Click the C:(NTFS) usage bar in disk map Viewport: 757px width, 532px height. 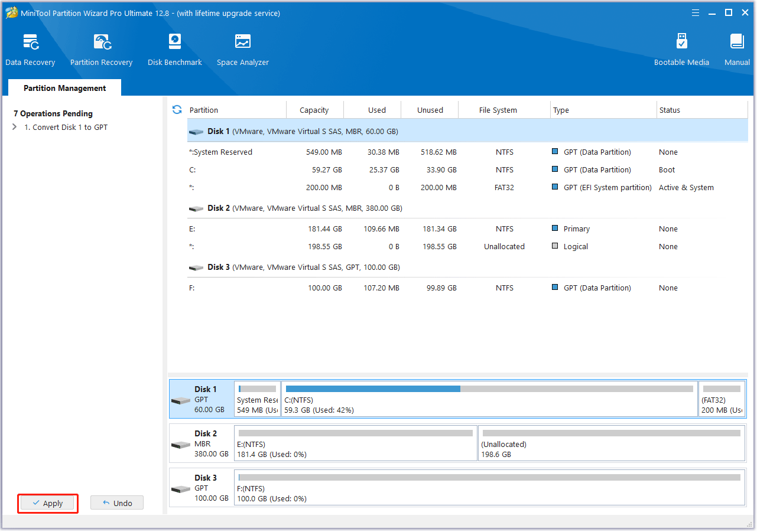pos(489,389)
